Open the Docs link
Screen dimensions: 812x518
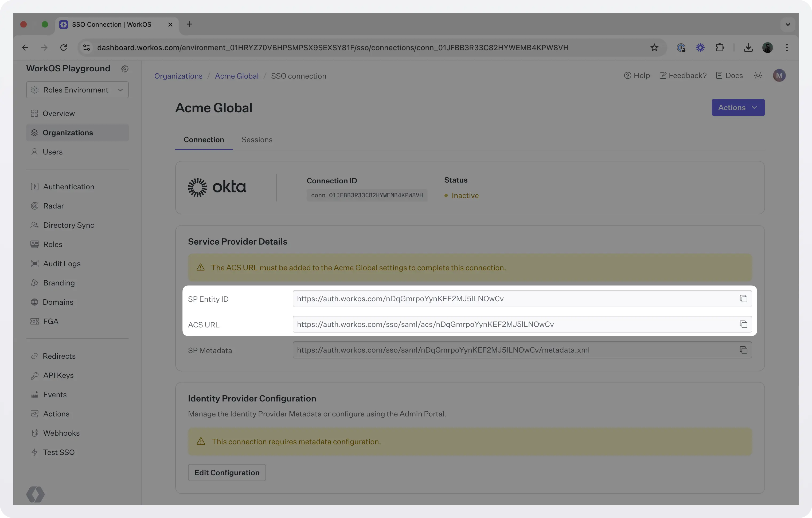tap(729, 76)
